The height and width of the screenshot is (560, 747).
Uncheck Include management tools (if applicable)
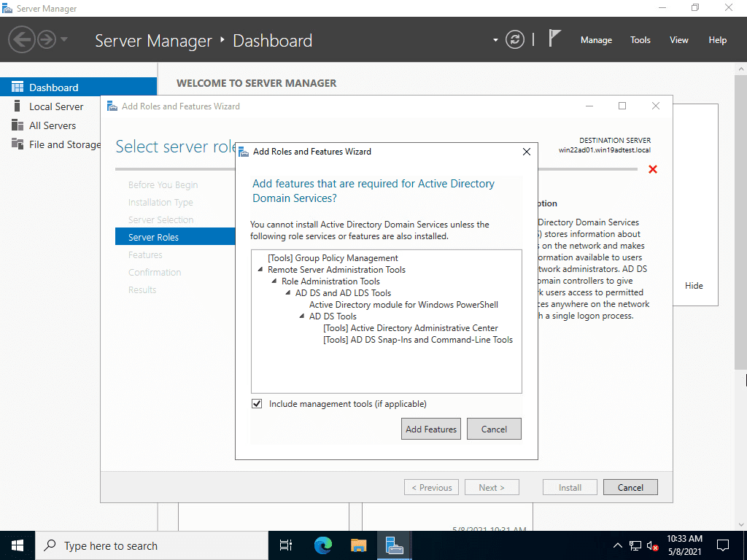point(257,403)
